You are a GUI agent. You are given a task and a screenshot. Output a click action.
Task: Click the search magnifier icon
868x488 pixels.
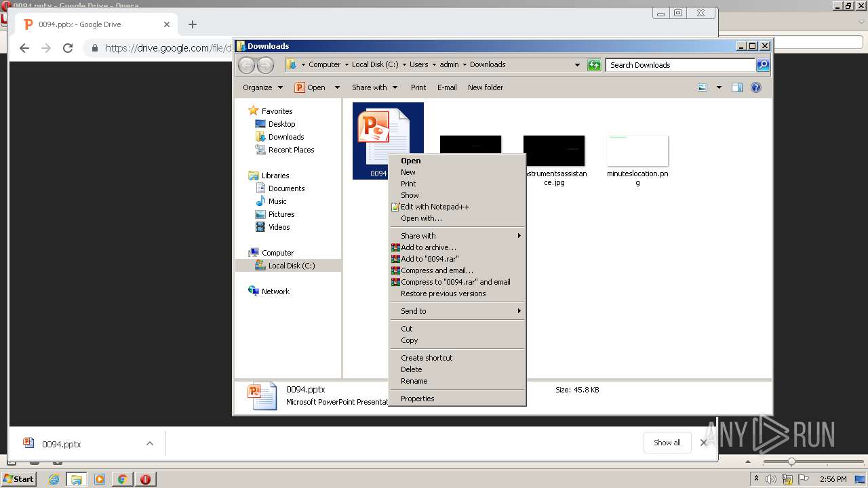(763, 65)
